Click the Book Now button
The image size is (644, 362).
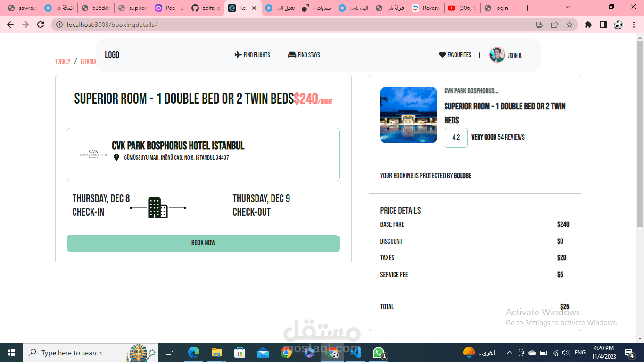[x=203, y=243]
